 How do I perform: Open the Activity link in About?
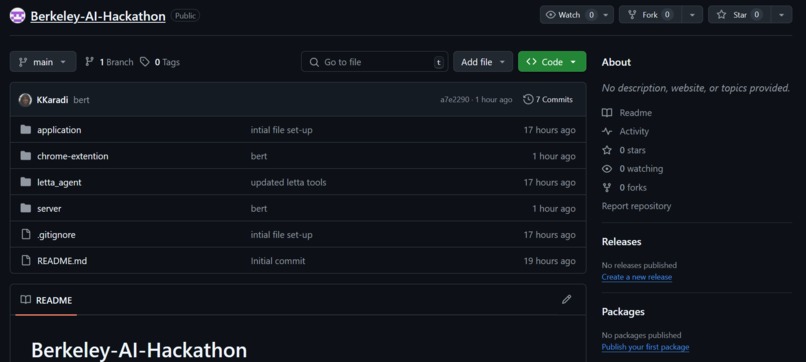coord(626,132)
